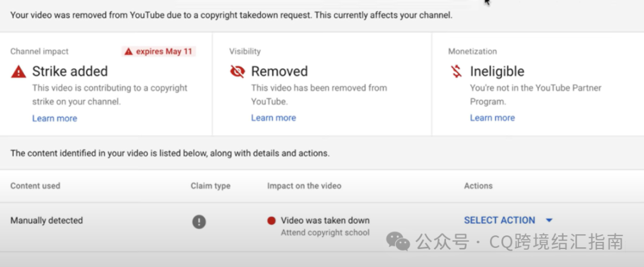Viewport: 644px width, 267px height.
Task: Click the Content used column header
Action: click(x=35, y=186)
